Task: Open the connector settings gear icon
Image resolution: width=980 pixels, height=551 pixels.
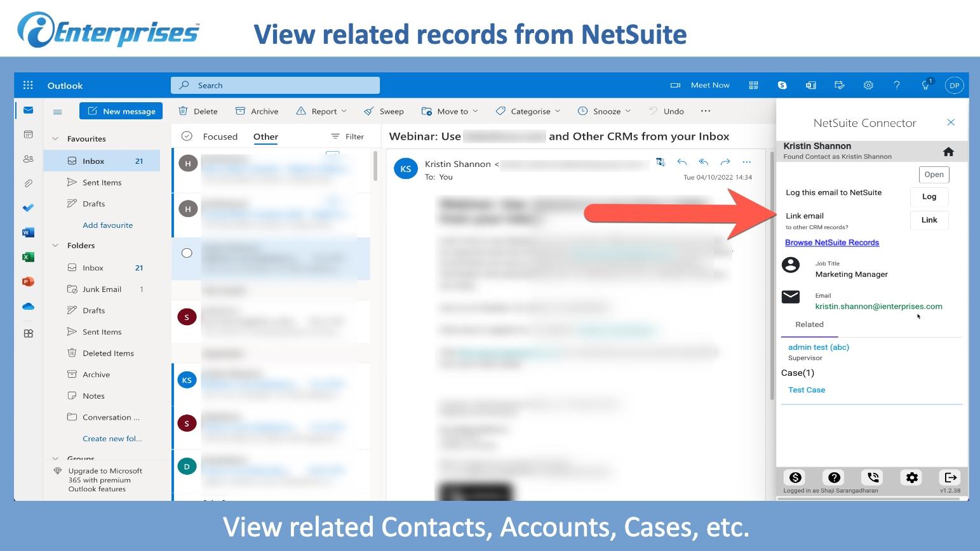Action: coord(912,477)
